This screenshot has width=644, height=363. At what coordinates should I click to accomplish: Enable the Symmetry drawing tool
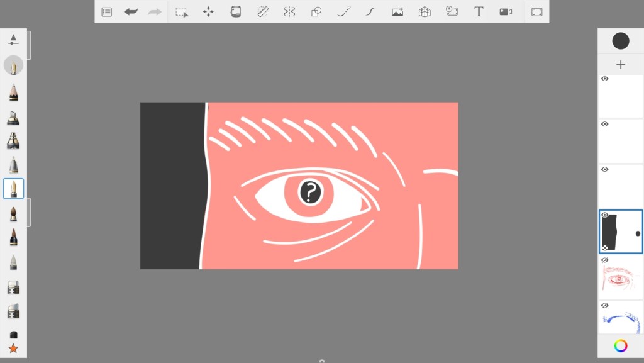[289, 12]
